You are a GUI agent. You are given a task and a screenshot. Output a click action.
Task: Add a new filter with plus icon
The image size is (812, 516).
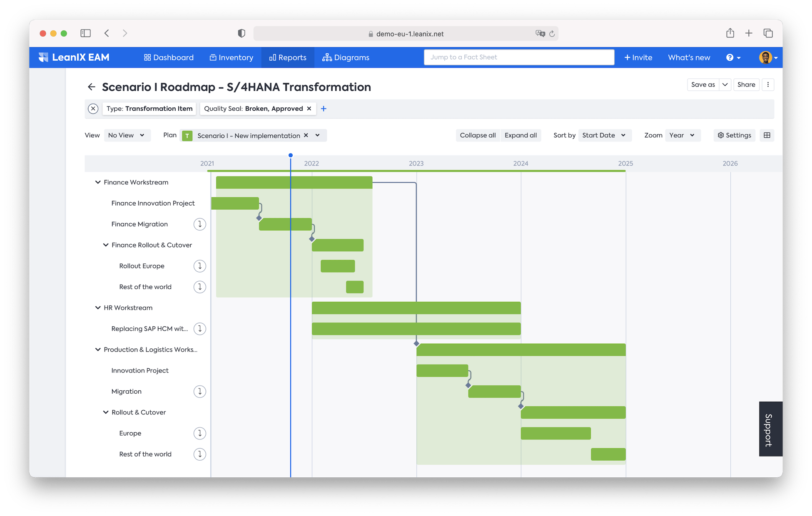[324, 109]
